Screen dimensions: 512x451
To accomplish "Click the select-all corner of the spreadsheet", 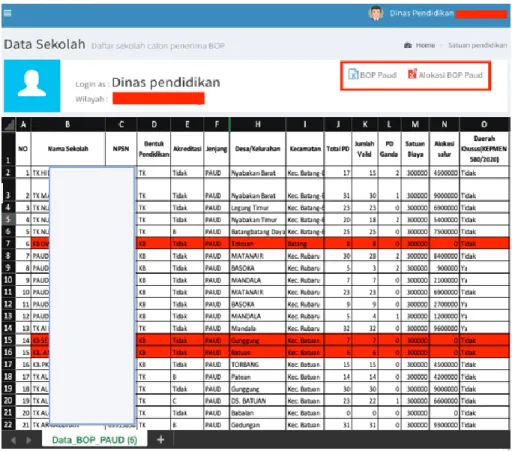I will point(9,125).
